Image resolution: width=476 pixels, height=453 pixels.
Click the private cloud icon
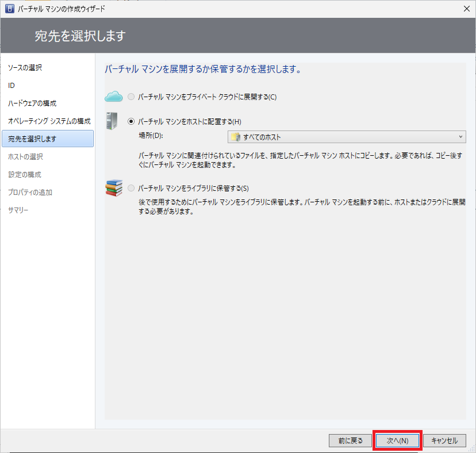(113, 96)
